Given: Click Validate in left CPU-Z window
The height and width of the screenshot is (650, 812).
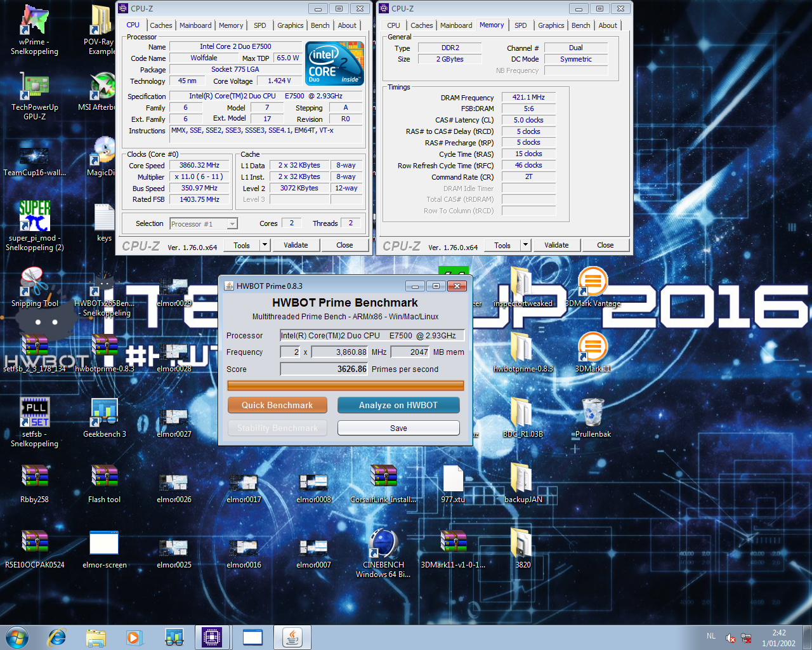Looking at the screenshot, I should coord(296,245).
